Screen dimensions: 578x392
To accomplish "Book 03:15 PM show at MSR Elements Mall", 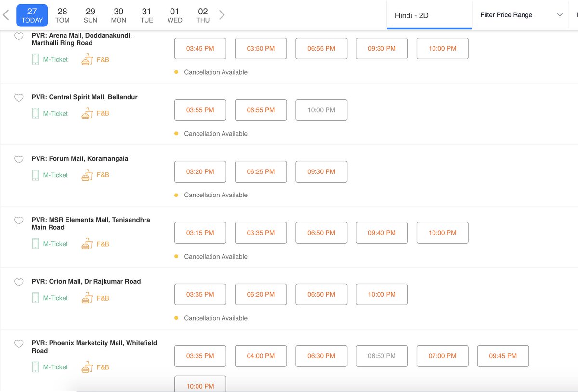I will [x=200, y=233].
